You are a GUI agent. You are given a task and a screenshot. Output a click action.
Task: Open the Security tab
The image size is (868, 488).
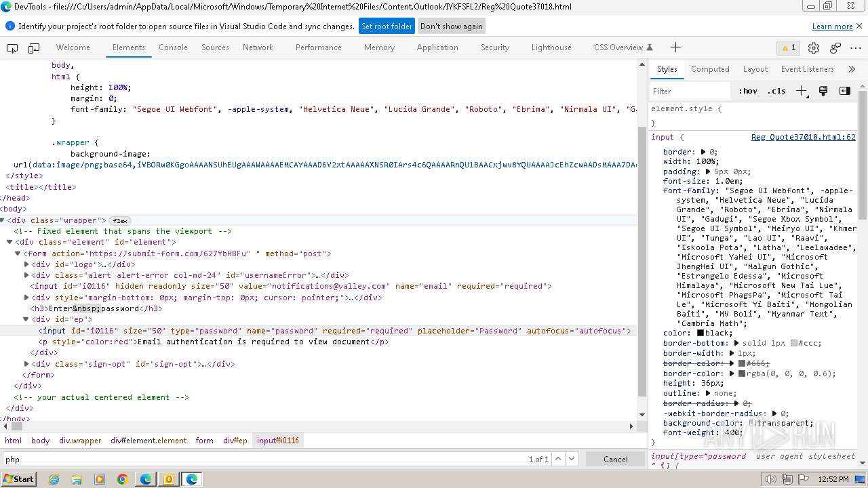click(495, 47)
